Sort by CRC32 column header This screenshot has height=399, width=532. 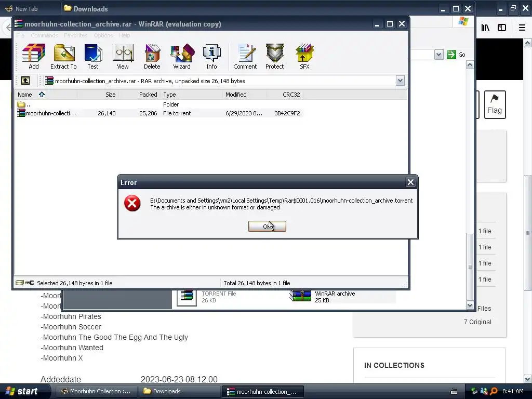pyautogui.click(x=285, y=95)
